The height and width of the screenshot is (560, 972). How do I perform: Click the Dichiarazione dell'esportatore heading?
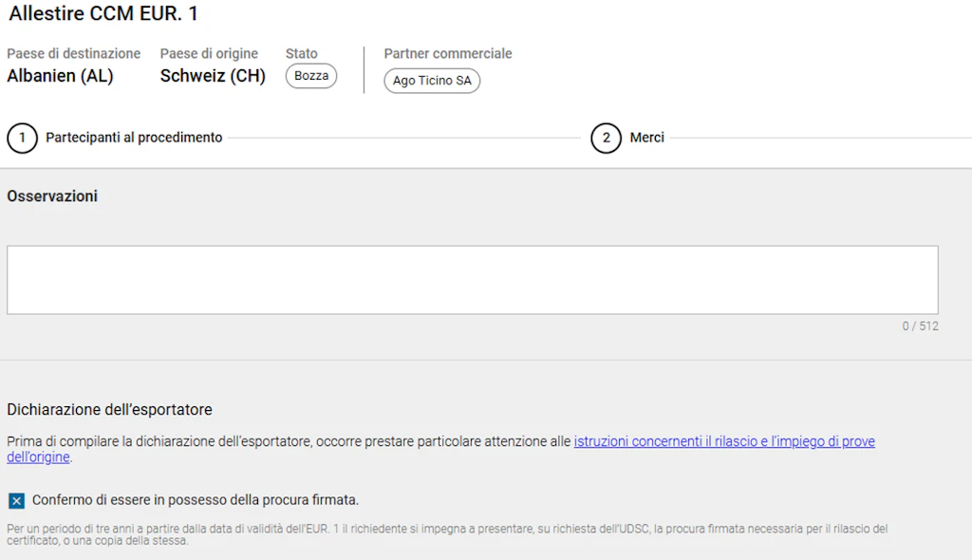point(109,410)
